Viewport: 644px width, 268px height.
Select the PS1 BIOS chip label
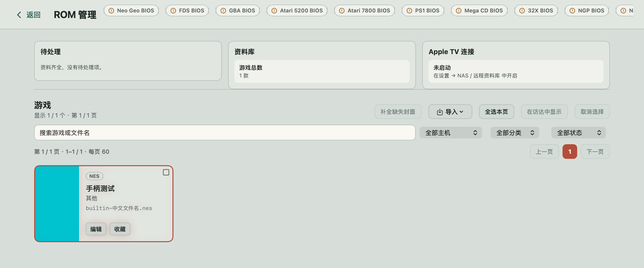pos(427,11)
